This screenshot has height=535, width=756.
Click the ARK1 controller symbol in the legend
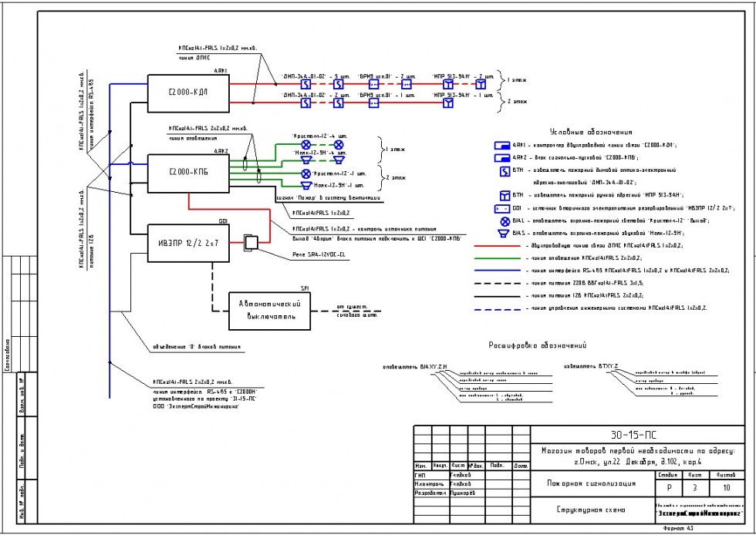pos(501,145)
